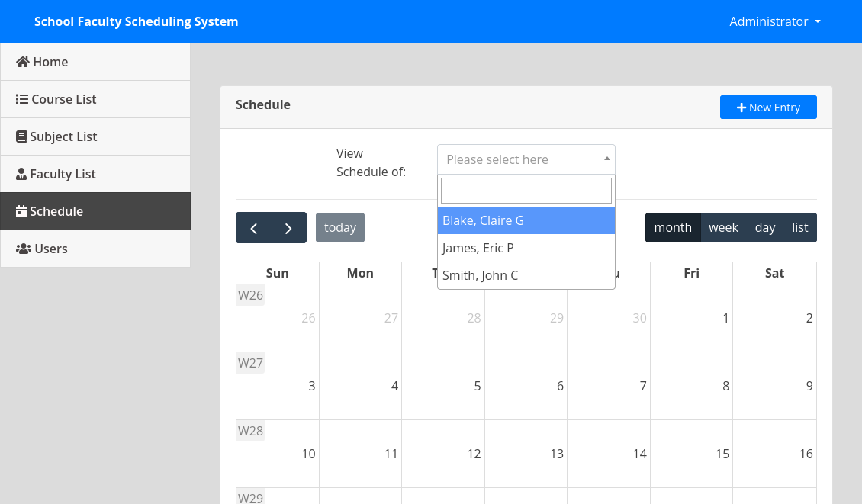Click the Users group icon
The width and height of the screenshot is (862, 504).
(23, 249)
